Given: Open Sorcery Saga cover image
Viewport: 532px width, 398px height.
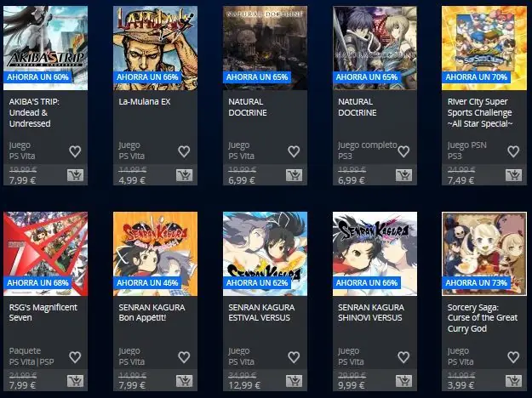Looking at the screenshot, I should (x=484, y=253).
